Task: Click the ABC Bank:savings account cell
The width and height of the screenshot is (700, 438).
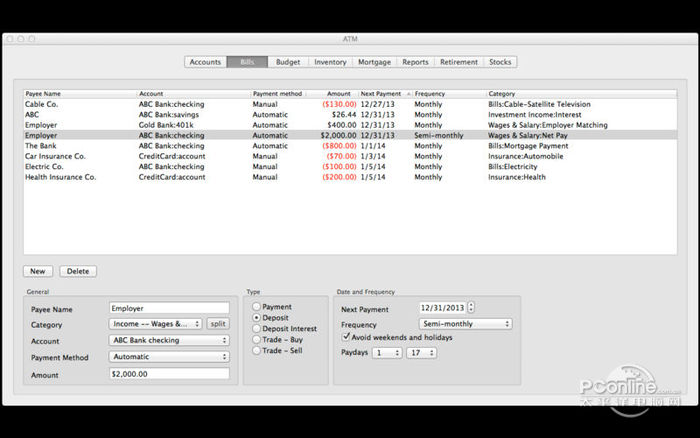Action: point(169,115)
